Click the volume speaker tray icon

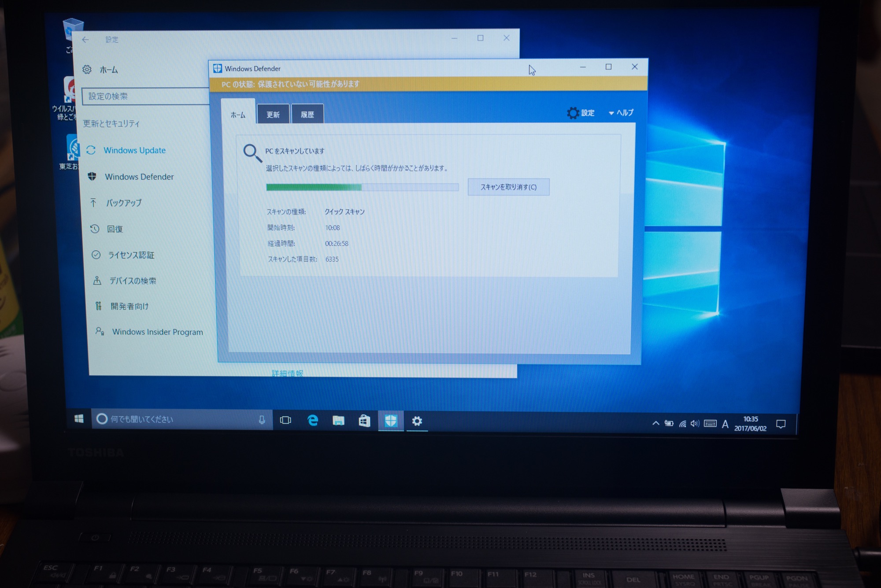(695, 424)
